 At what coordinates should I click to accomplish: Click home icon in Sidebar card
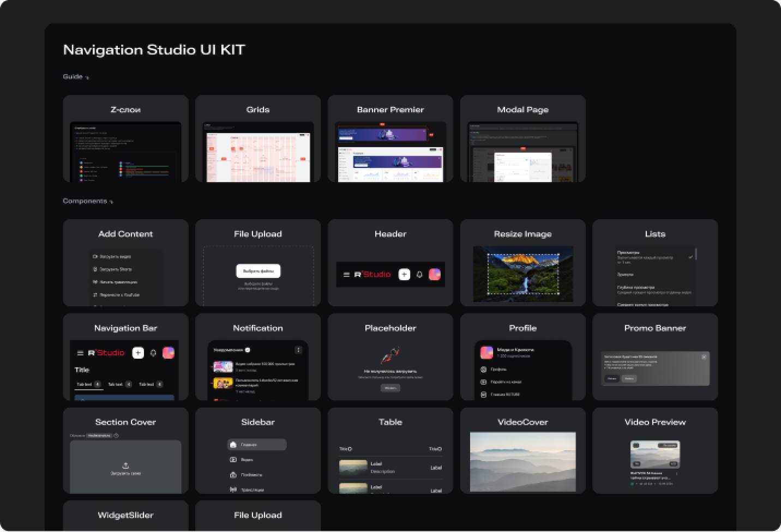(233, 445)
